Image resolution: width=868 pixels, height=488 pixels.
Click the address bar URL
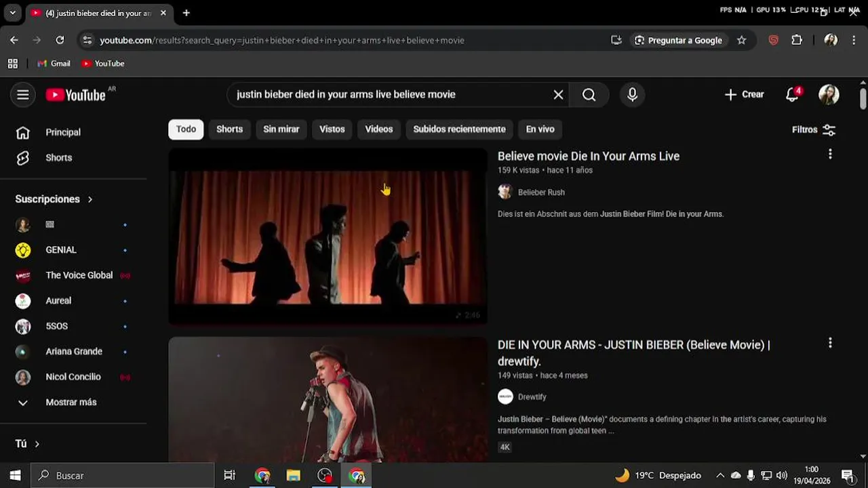click(282, 41)
